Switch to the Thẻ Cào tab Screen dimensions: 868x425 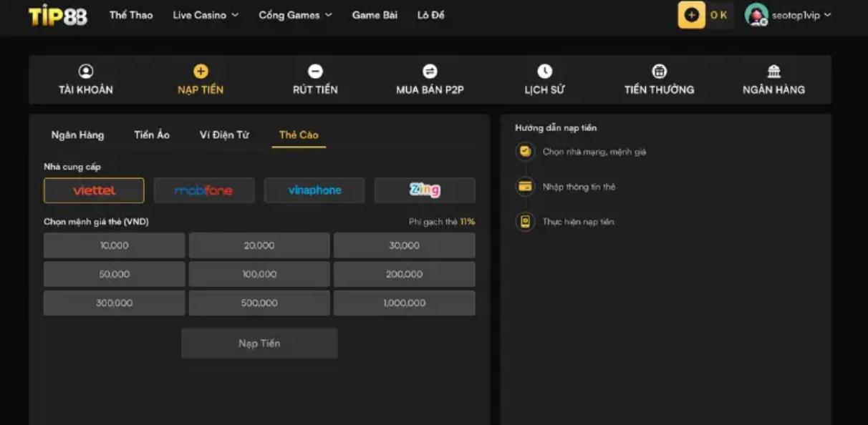pos(299,135)
